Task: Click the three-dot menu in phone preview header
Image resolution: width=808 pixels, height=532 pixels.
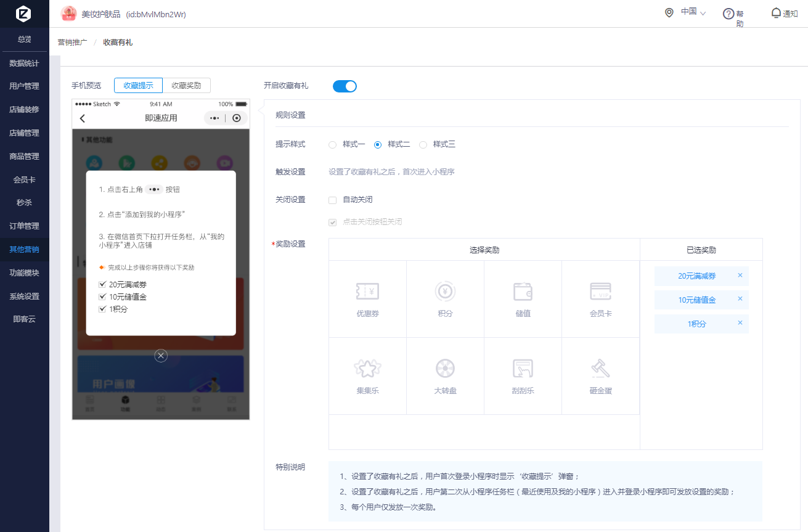Action: click(214, 118)
